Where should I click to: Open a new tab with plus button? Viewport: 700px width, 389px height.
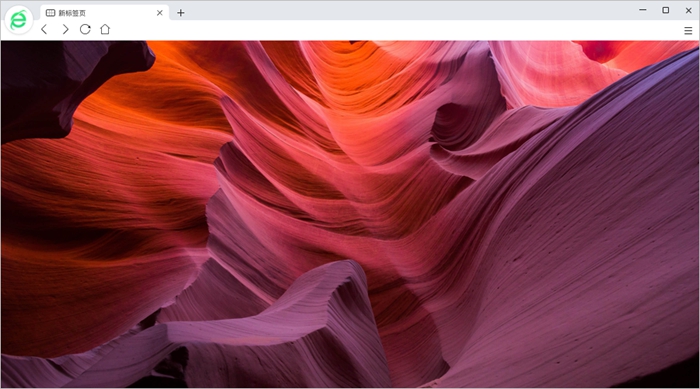(180, 13)
